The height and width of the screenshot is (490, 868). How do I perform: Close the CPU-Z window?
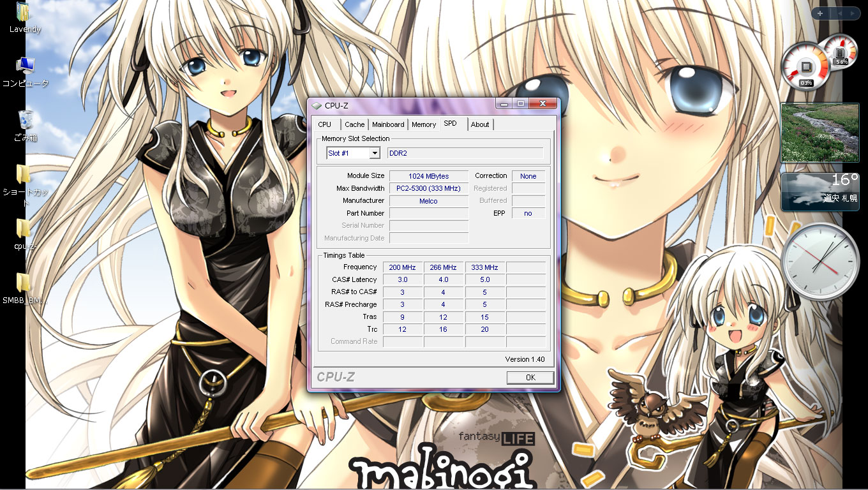pyautogui.click(x=542, y=104)
